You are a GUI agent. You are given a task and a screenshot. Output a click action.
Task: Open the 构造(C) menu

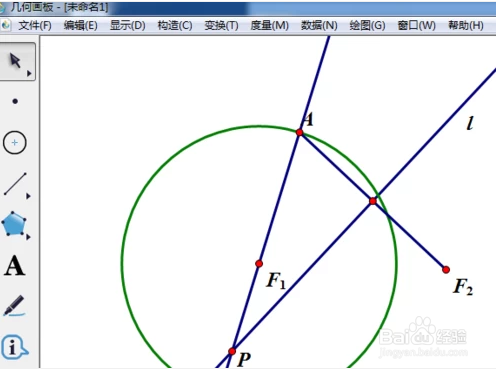pos(175,25)
